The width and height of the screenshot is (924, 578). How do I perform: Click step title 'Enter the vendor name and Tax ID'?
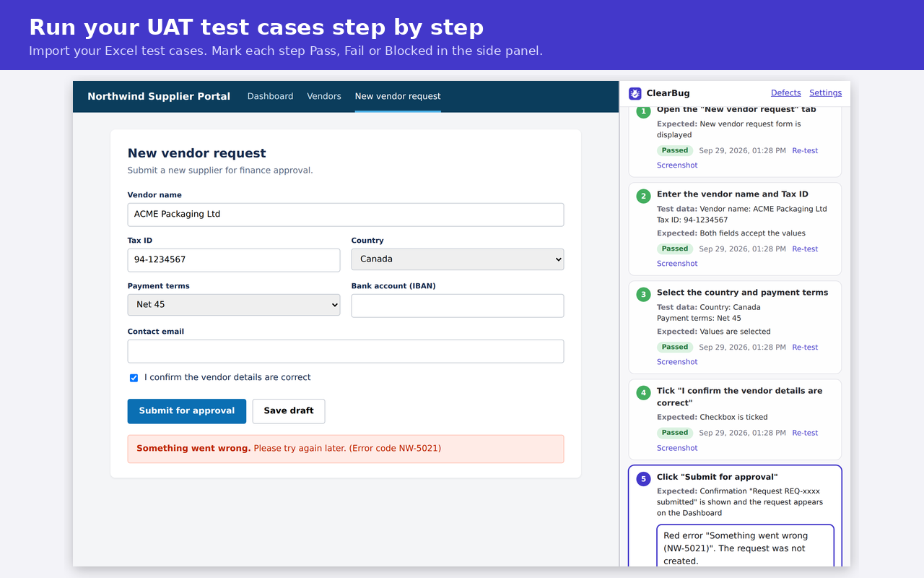click(733, 194)
